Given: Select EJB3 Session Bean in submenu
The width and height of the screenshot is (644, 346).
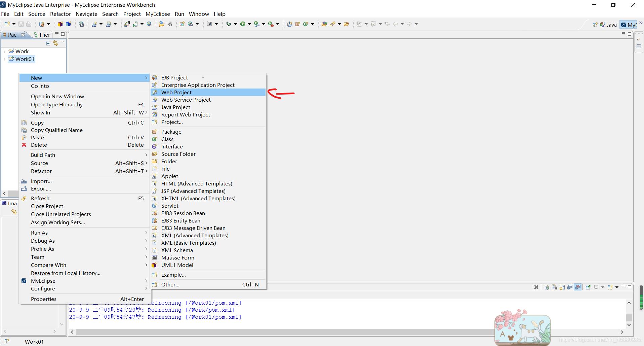Looking at the screenshot, I should [208, 213].
